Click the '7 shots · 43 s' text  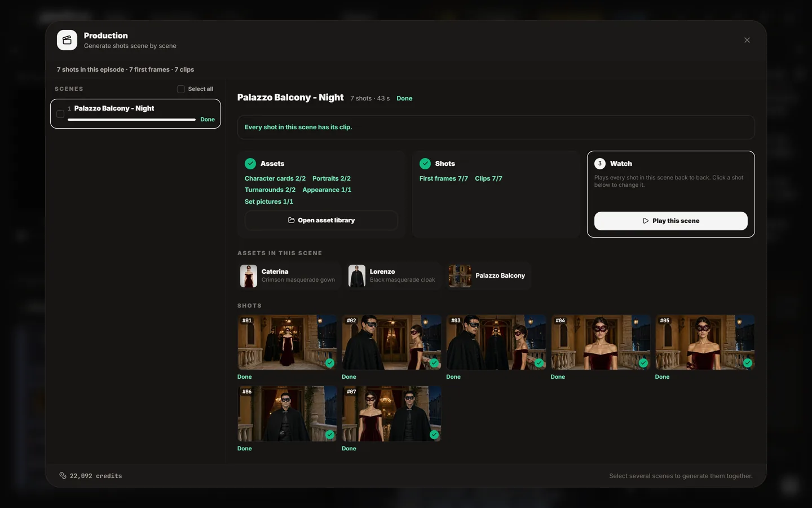(370, 98)
